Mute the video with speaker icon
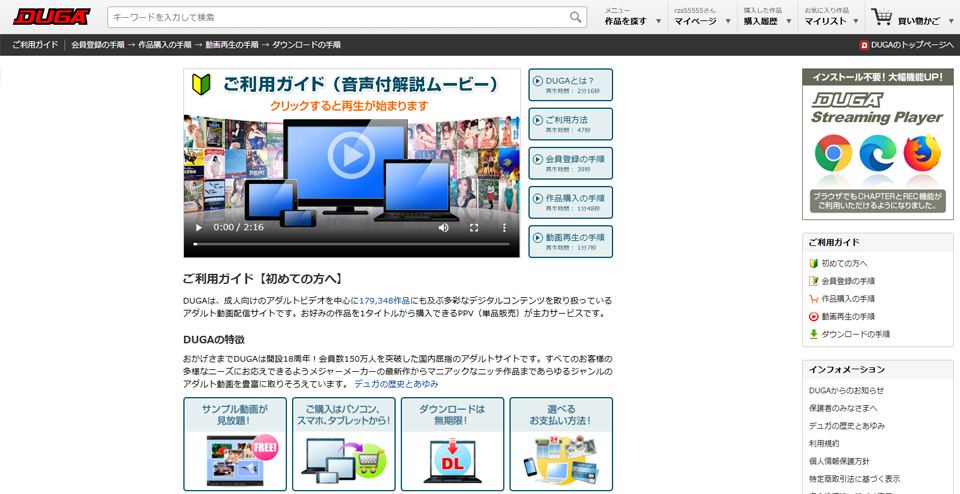This screenshot has width=960, height=494. click(443, 228)
